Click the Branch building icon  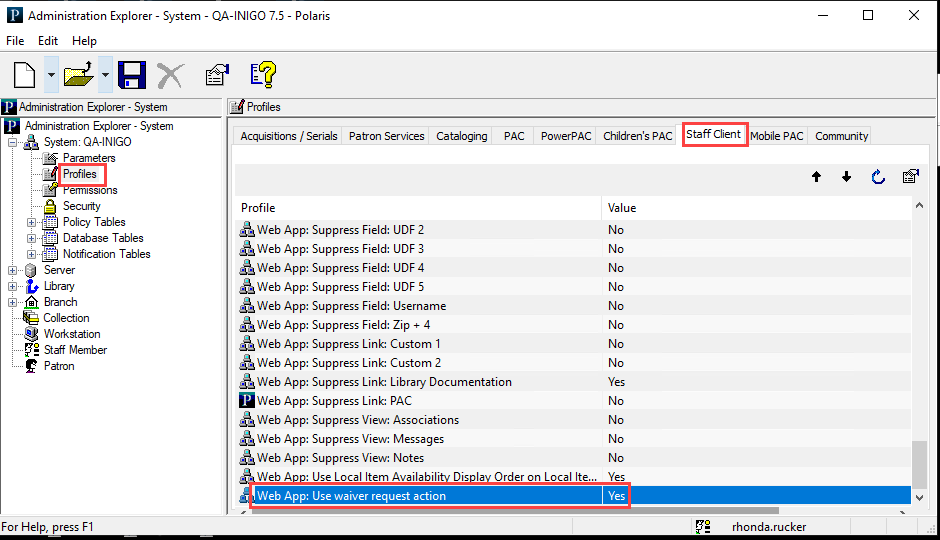pyautogui.click(x=32, y=303)
